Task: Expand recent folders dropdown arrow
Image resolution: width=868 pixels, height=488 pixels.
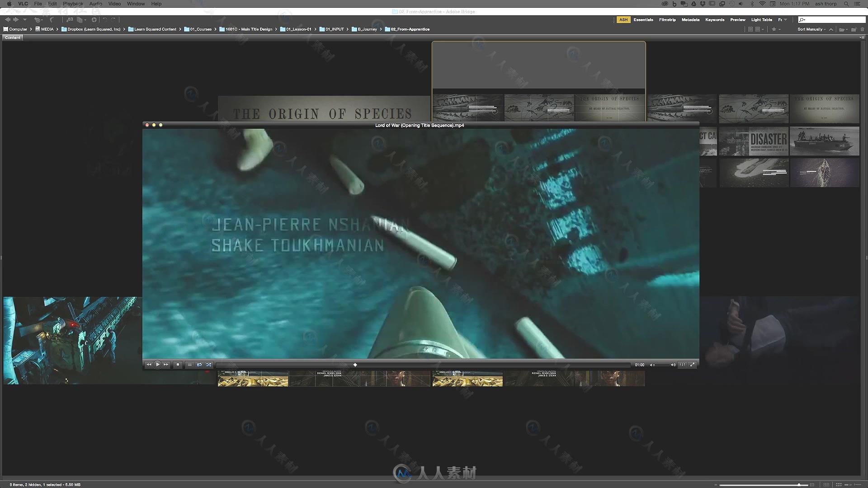Action: pyautogui.click(x=847, y=29)
